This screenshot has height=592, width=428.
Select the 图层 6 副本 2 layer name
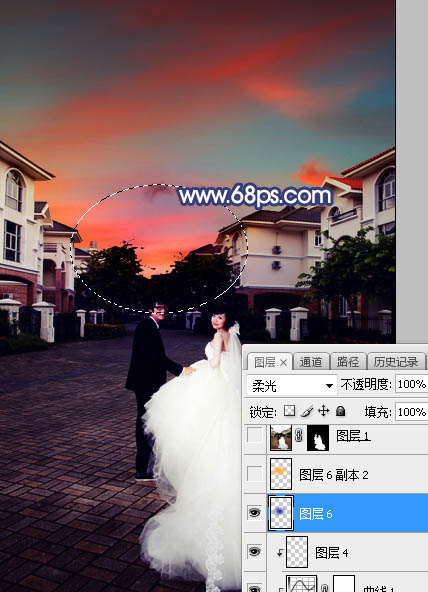pos(333,475)
